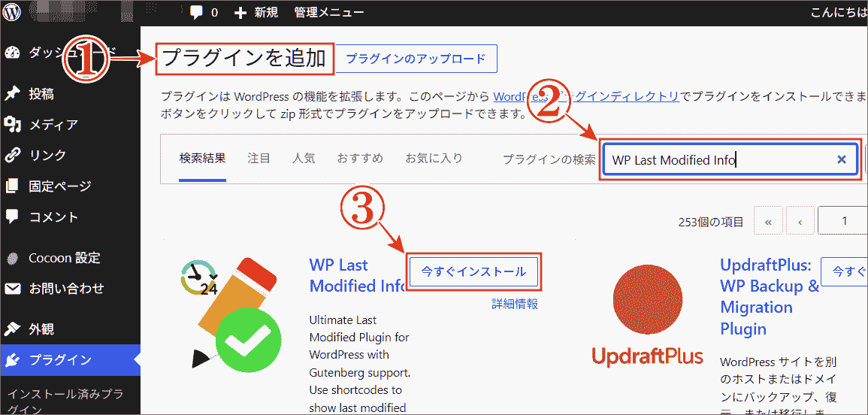The image size is (868, 415).
Task: Switch to the 注目 tab
Action: pos(259,159)
